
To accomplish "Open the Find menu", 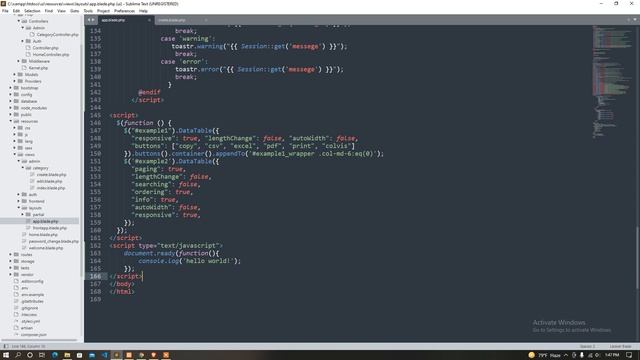I will [49, 11].
